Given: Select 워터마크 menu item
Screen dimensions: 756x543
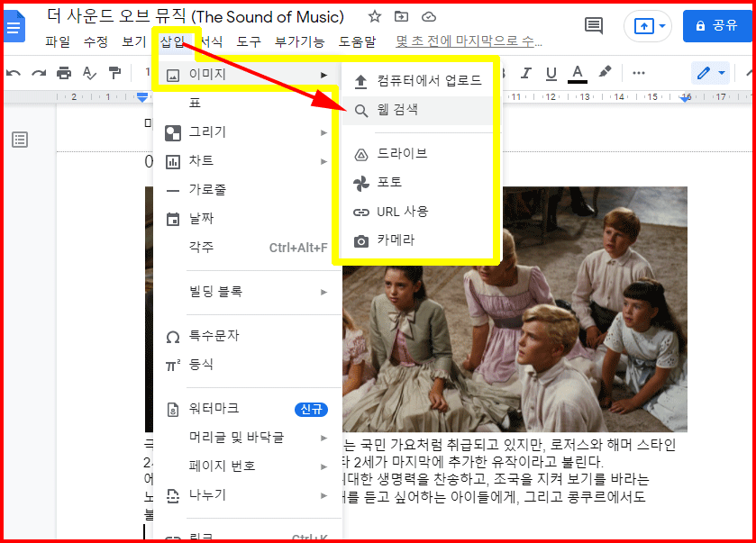Looking at the screenshot, I should 247,409.
